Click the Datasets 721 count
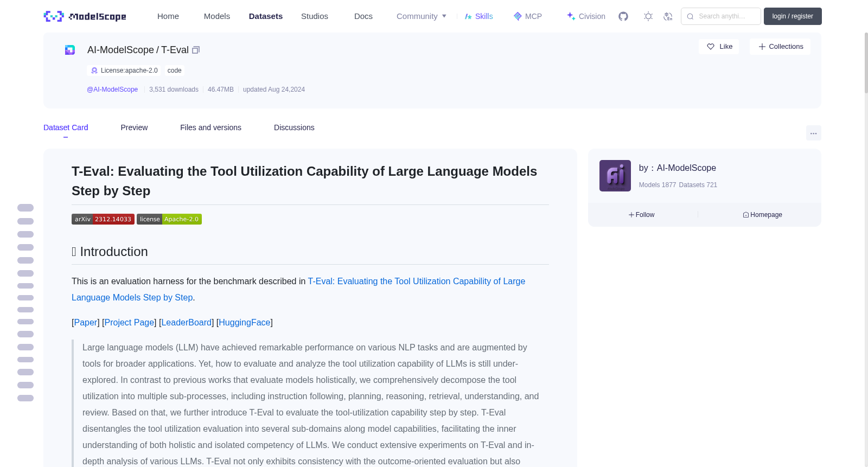 click(698, 185)
